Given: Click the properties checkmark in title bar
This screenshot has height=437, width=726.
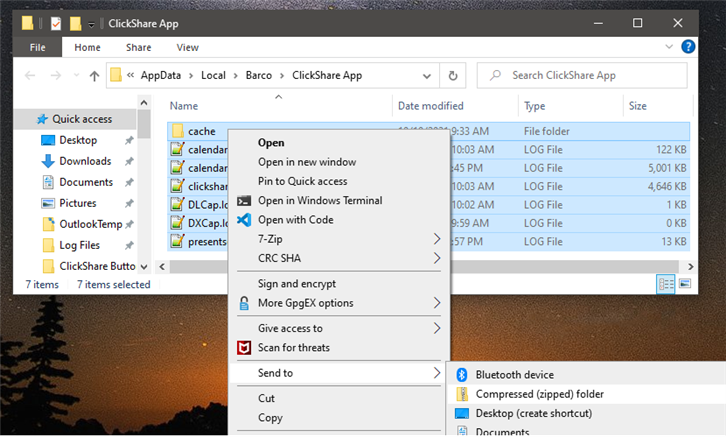Looking at the screenshot, I should [55, 22].
